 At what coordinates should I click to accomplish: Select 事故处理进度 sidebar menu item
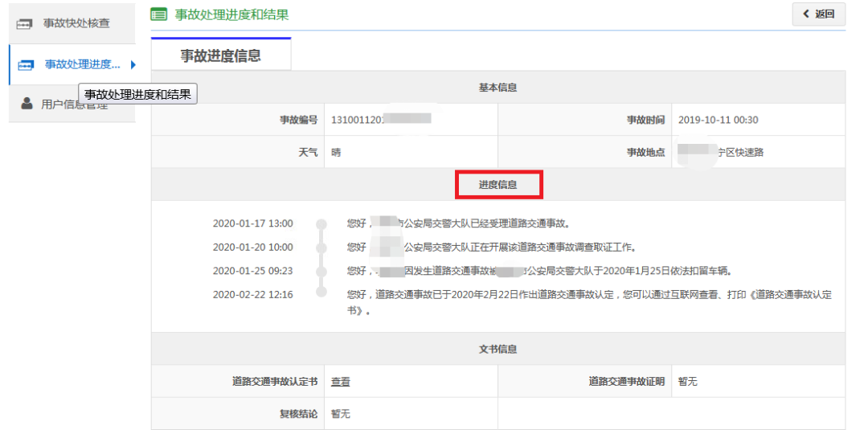72,65
